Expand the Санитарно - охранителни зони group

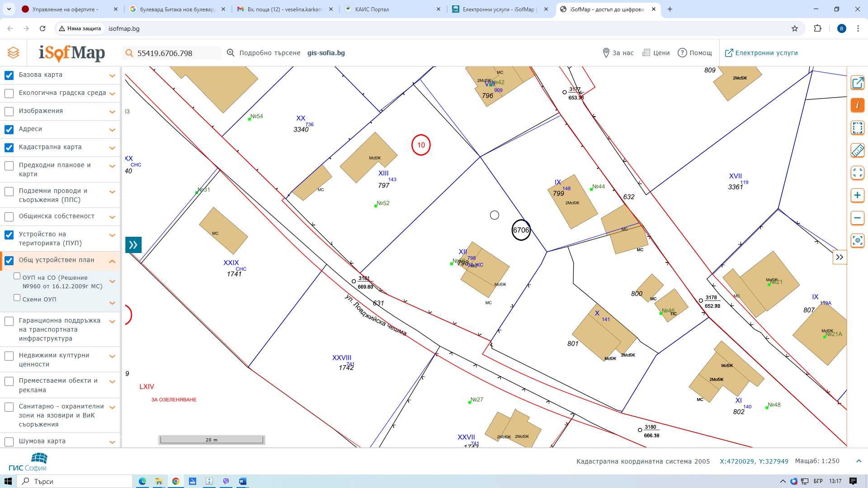112,407
